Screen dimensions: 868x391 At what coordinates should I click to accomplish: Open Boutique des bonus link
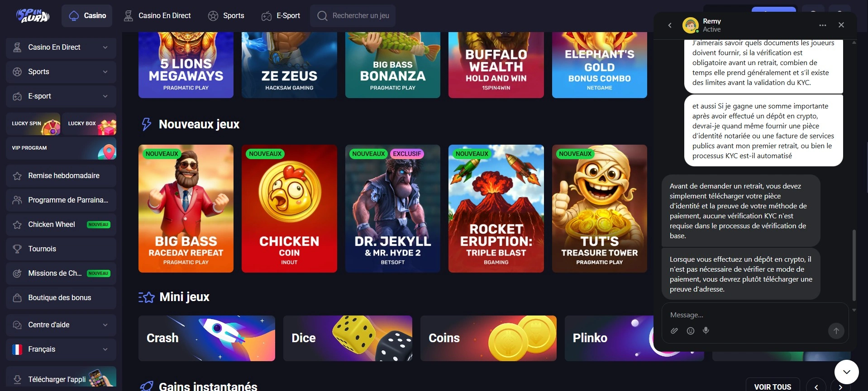coord(61,298)
